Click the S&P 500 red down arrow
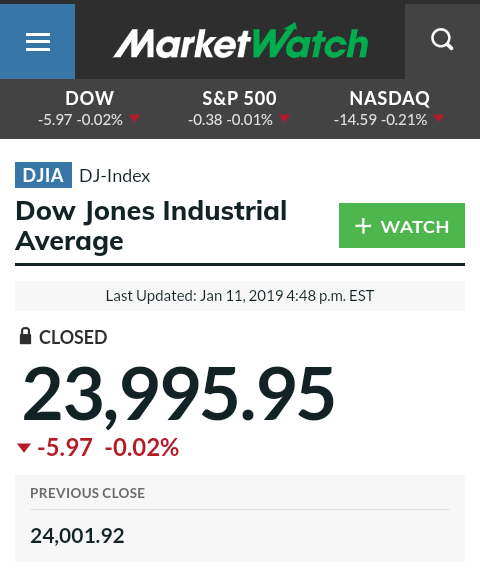The height and width of the screenshot is (569, 480). pos(284,118)
